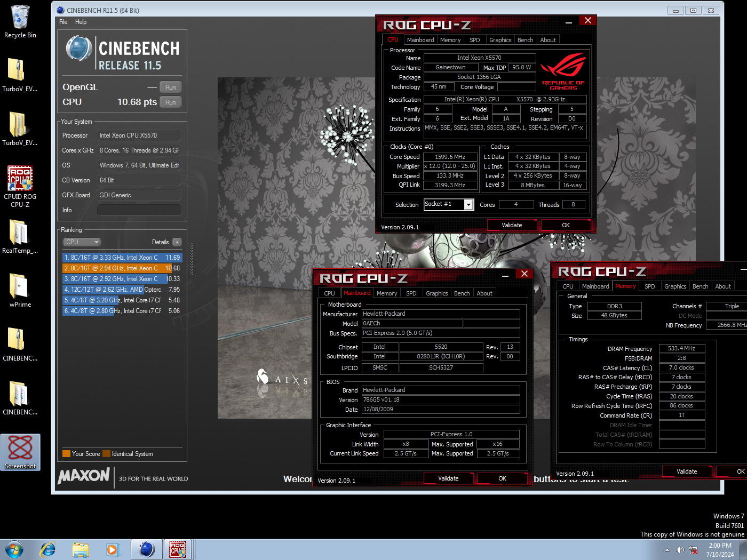747x560 pixels.
Task: Click the Cinebench panel splitter handle
Action: pos(192,260)
